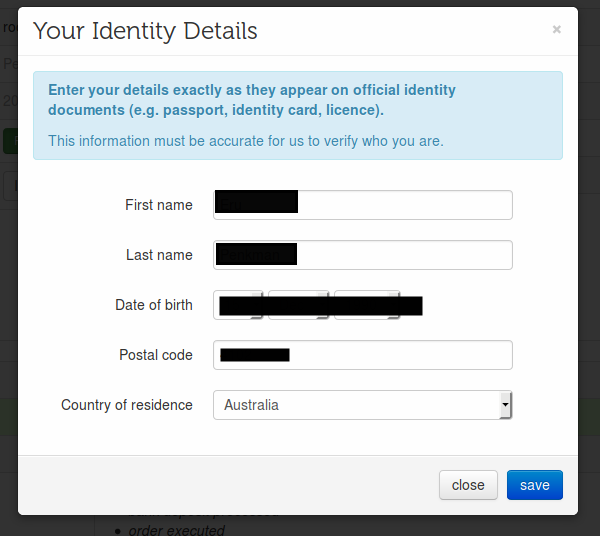Click the "Country of residence" label

127,405
